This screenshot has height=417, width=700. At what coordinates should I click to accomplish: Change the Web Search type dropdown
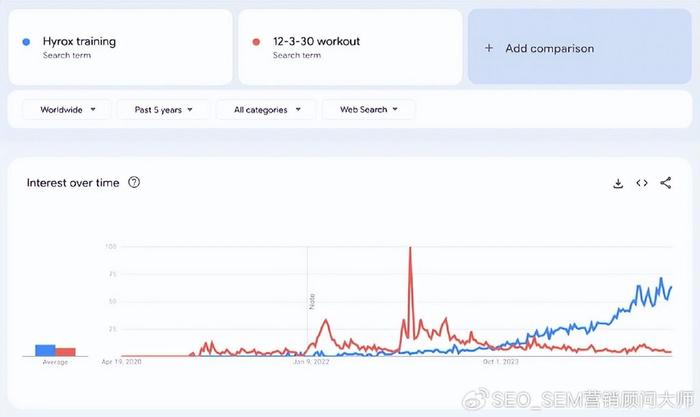368,109
